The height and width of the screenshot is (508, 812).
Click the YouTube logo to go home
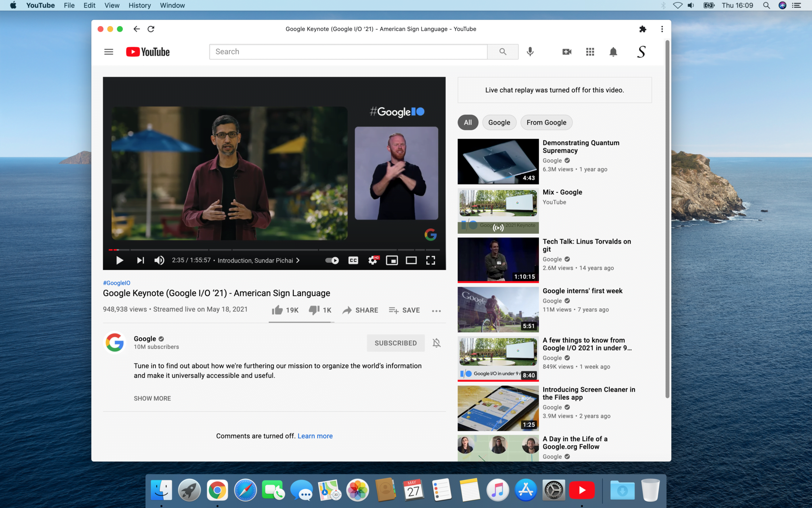(x=147, y=52)
